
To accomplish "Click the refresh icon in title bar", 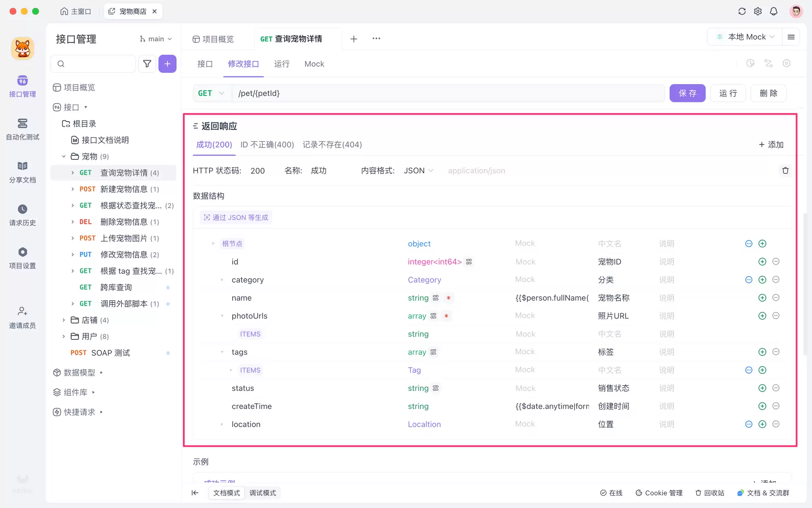I will pos(742,11).
